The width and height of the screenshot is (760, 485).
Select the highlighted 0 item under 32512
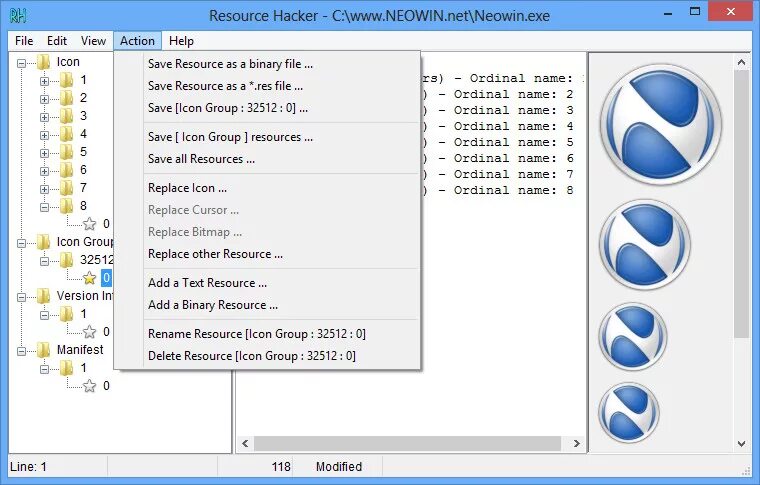[x=106, y=278]
